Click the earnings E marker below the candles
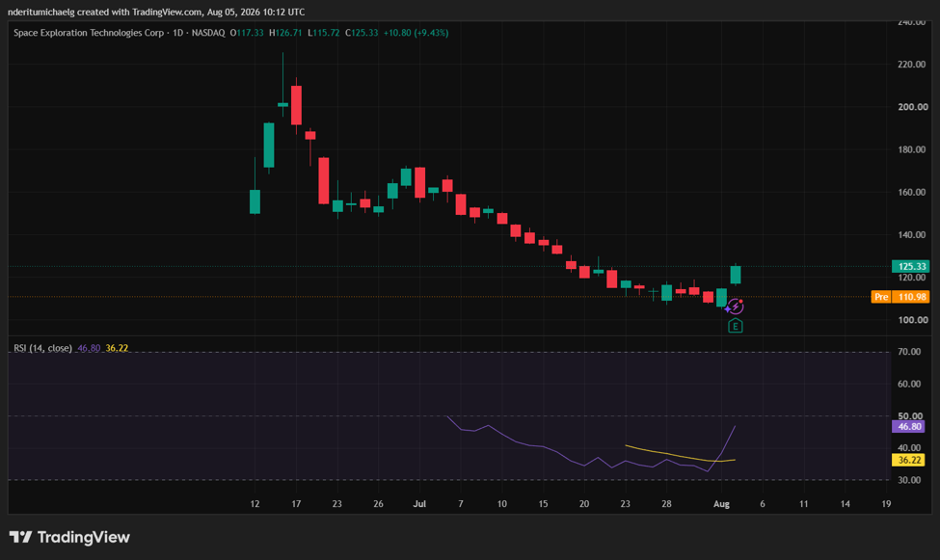This screenshot has height=560, width=940. click(x=735, y=326)
